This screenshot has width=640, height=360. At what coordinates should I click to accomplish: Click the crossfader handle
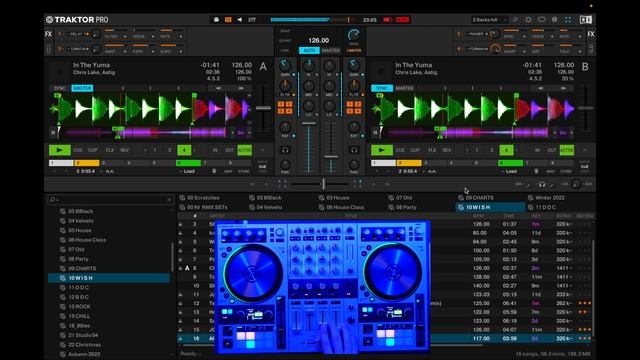pyautogui.click(x=323, y=184)
